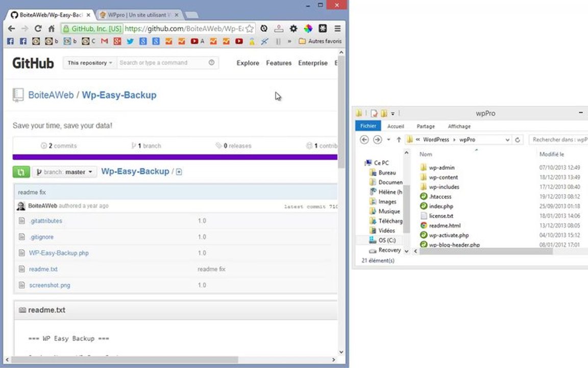Click the properties icon in Explorer quick access toolbar
The height and width of the screenshot is (368, 588).
[x=374, y=113]
